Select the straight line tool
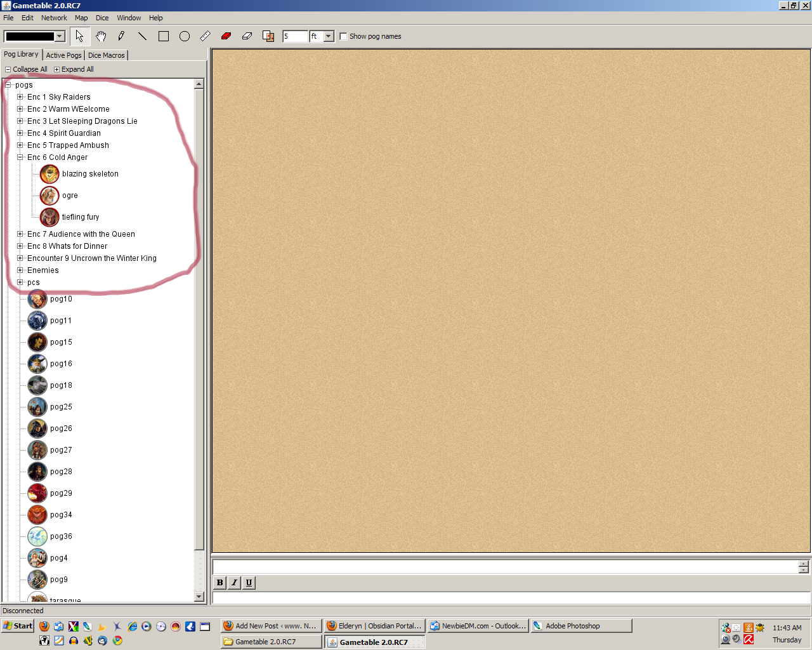This screenshot has width=812, height=650. point(142,36)
